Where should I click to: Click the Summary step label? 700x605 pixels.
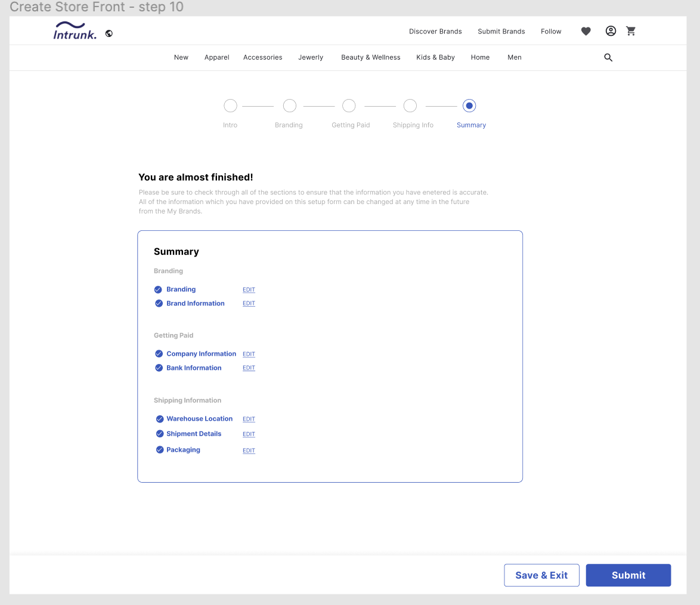coord(471,125)
